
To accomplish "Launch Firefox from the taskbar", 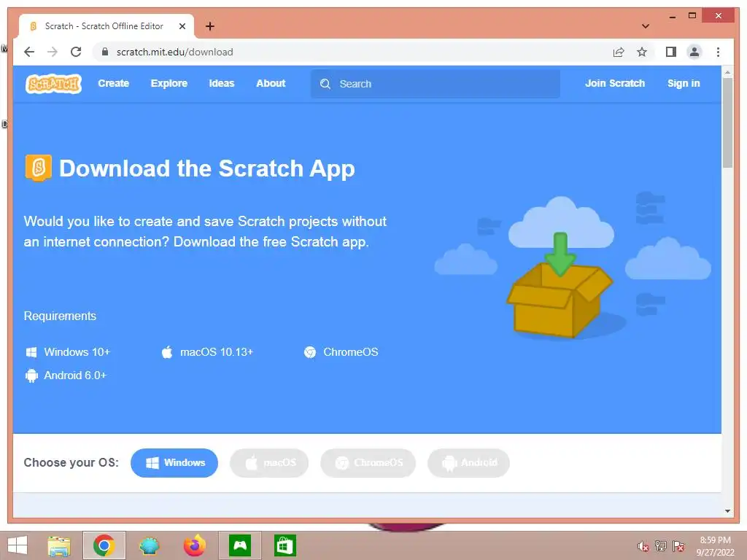I will (194, 545).
